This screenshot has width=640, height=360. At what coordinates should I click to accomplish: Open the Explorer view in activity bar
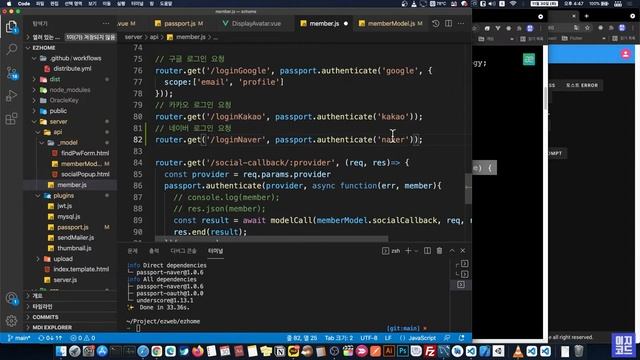pos(11,27)
